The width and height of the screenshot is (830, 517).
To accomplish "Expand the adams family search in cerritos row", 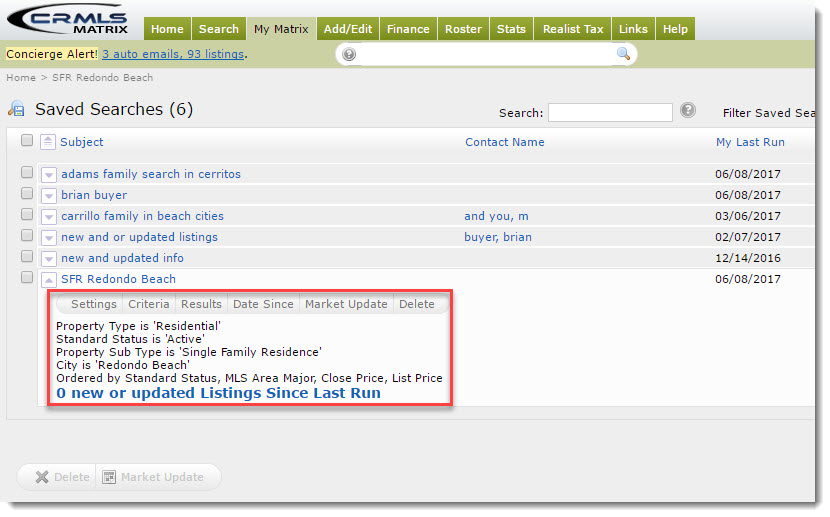I will point(49,175).
